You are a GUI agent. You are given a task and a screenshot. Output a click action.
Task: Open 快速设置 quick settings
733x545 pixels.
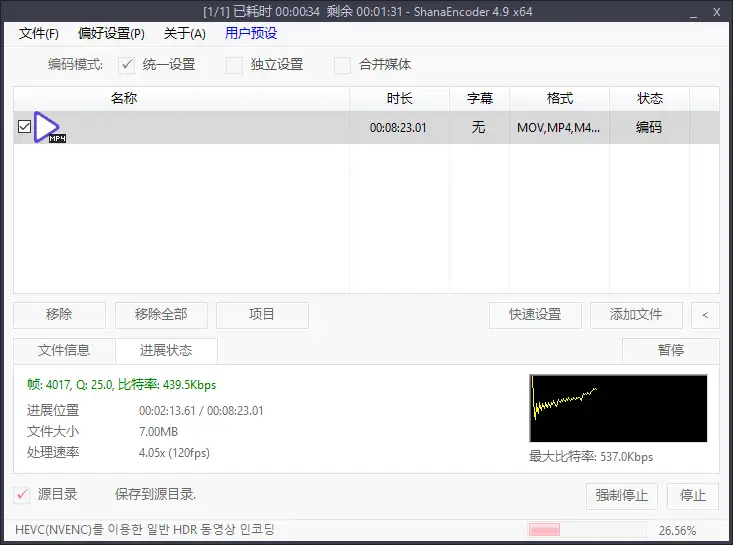pyautogui.click(x=535, y=314)
